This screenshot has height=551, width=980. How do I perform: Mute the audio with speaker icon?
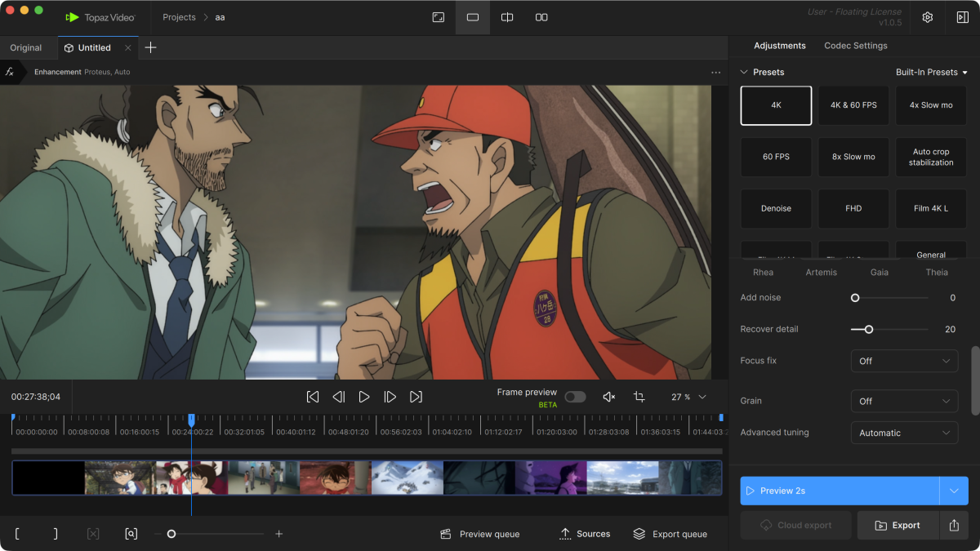pos(608,397)
